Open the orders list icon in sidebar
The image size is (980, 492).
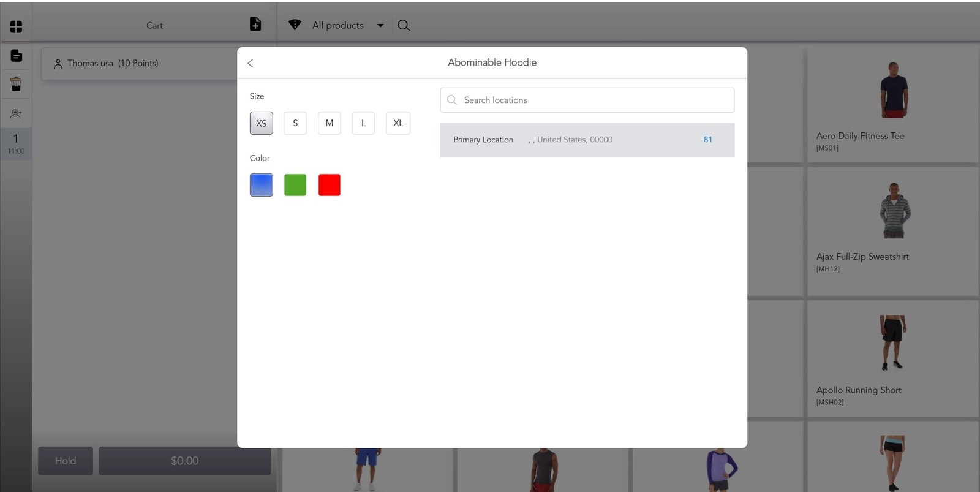pos(16,56)
